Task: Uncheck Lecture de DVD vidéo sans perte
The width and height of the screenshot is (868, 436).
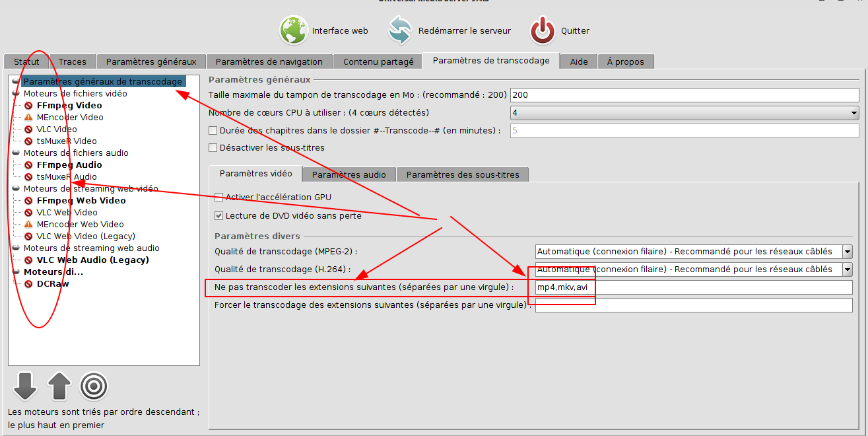Action: 219,215
